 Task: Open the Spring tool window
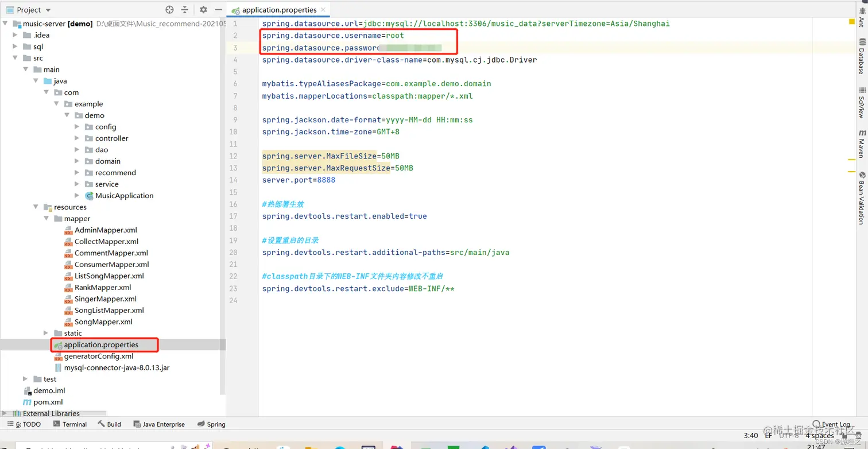tap(211, 424)
